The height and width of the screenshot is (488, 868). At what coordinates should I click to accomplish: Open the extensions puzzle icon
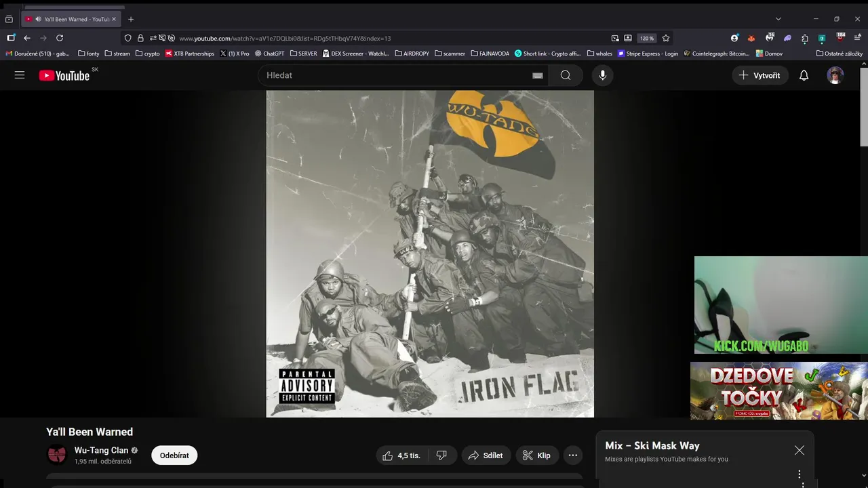pyautogui.click(x=804, y=38)
